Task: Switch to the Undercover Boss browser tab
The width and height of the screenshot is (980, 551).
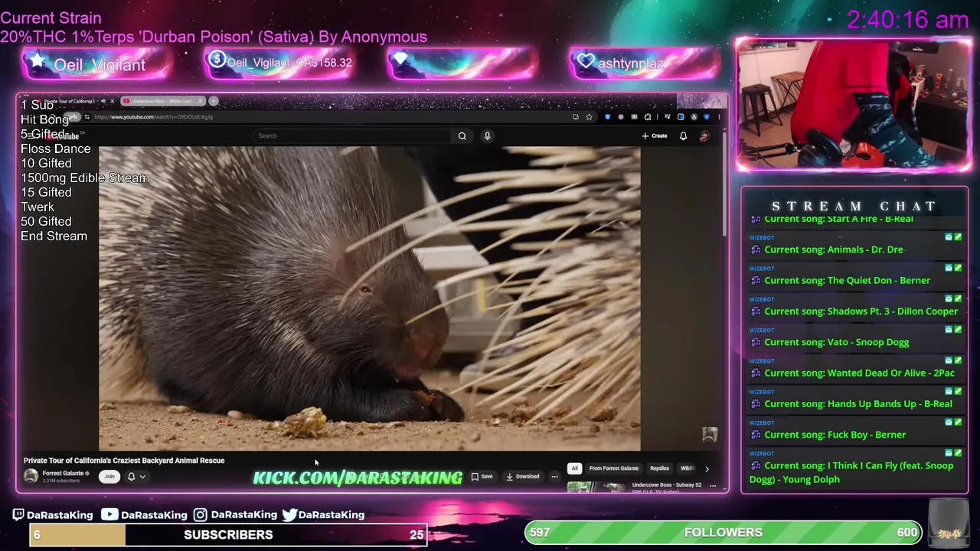Action: [x=162, y=101]
